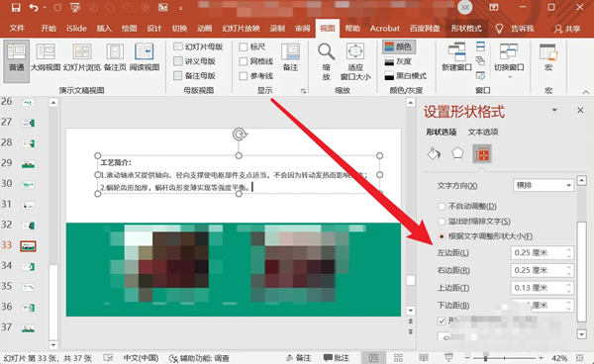
Task: Open the 设计 ribbon tab
Action: 154,29
